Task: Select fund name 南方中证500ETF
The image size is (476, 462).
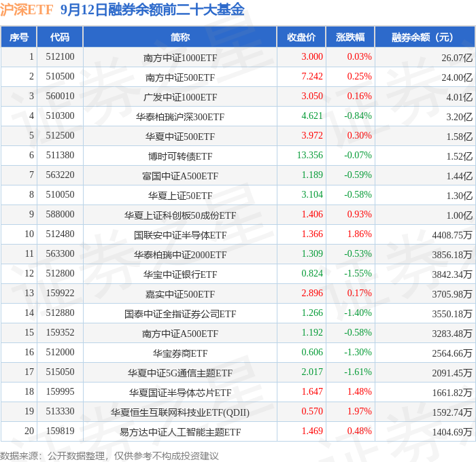Action: pyautogui.click(x=180, y=77)
